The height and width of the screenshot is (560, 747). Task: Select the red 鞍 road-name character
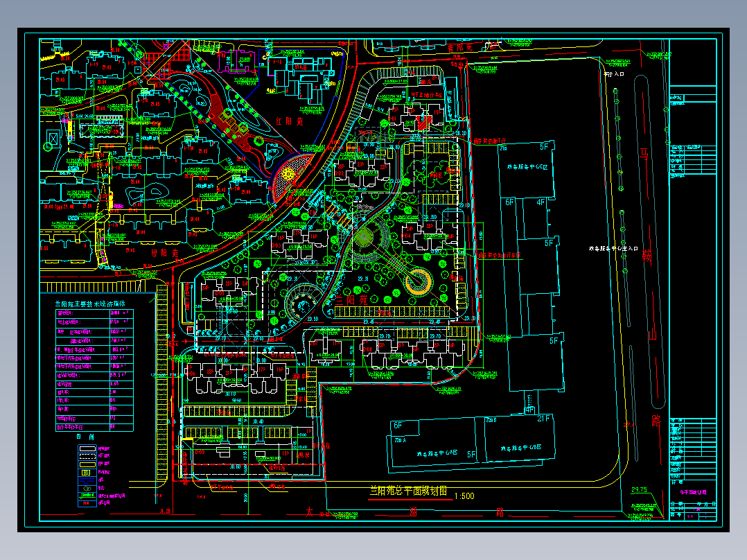647,256
